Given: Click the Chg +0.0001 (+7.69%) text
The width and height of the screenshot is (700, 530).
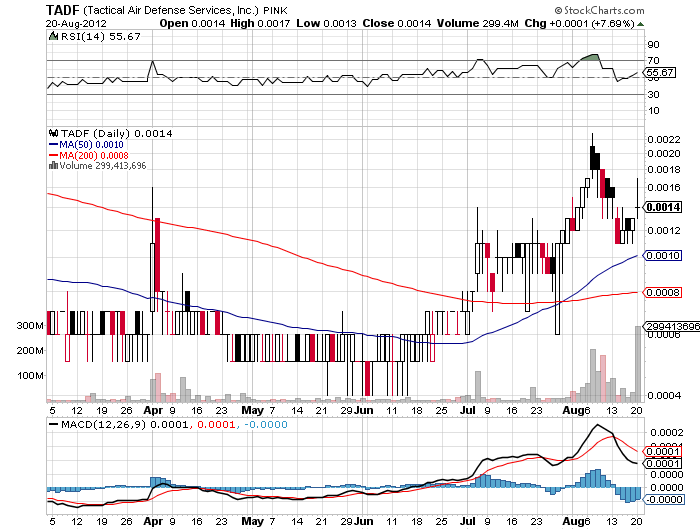Looking at the screenshot, I should (x=579, y=23).
